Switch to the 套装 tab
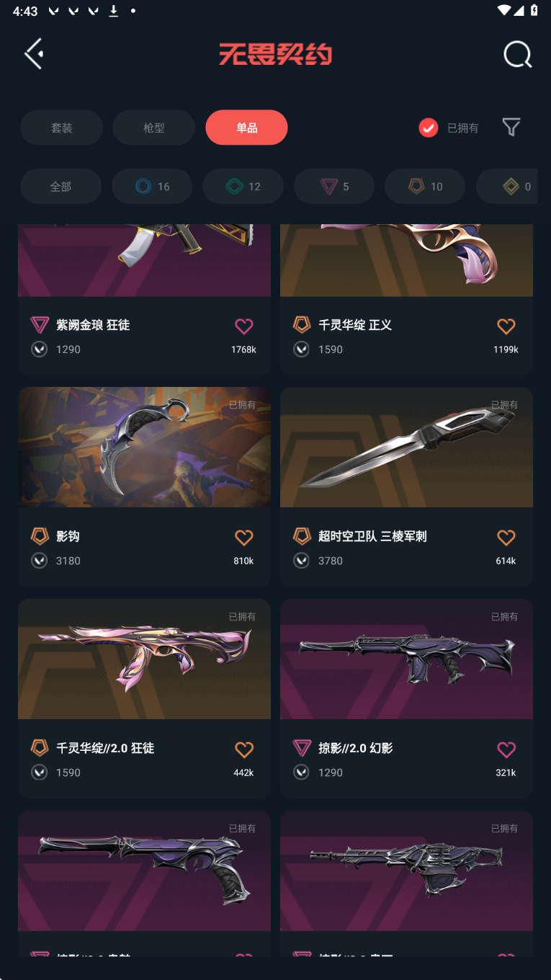The image size is (551, 980). tap(61, 128)
